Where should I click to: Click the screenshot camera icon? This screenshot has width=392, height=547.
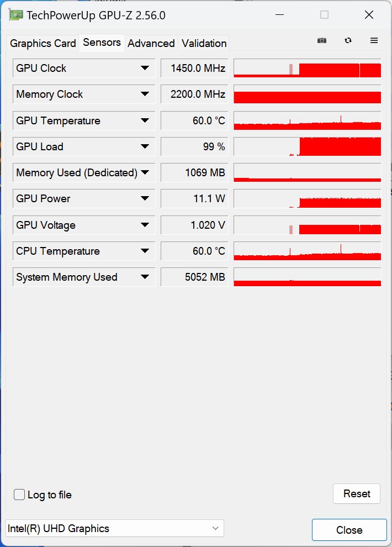[322, 41]
